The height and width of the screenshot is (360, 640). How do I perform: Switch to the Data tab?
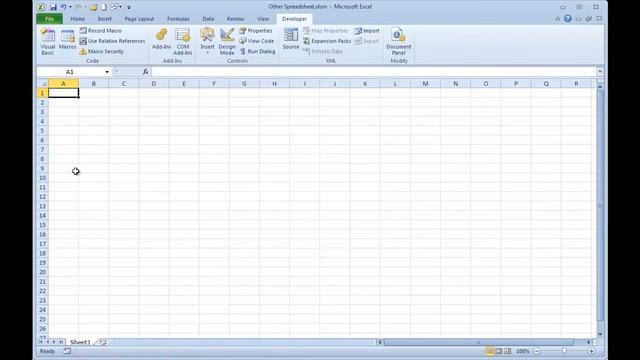tap(208, 19)
